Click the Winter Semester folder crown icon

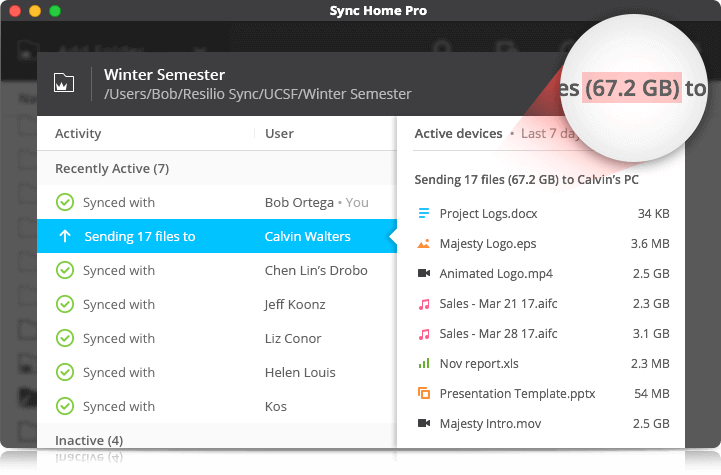(64, 83)
